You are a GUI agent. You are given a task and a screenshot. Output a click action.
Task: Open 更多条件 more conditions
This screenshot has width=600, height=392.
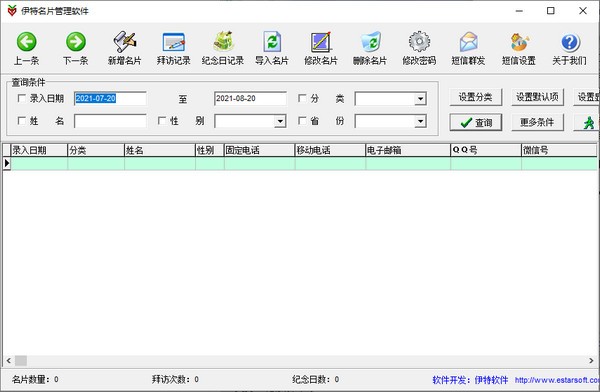point(537,122)
